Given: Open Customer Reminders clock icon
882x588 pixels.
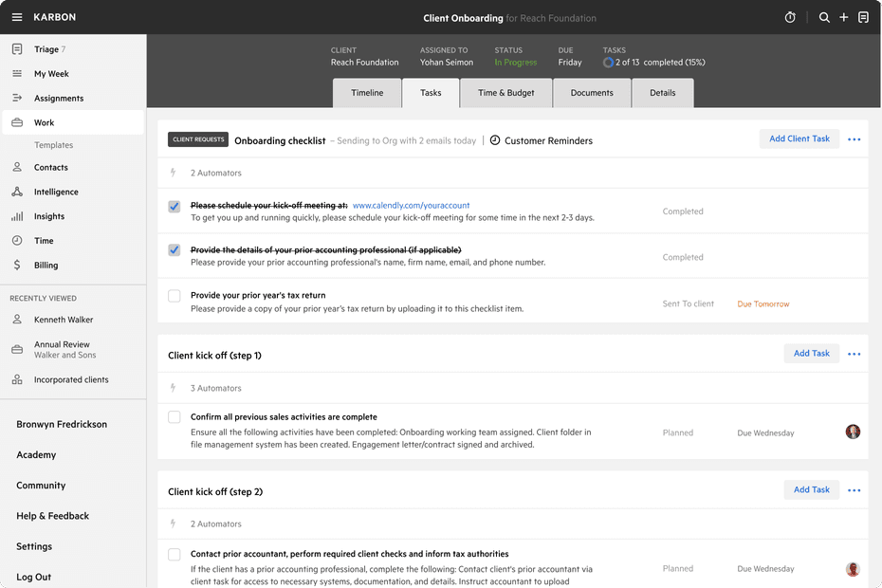Looking at the screenshot, I should click(x=494, y=139).
